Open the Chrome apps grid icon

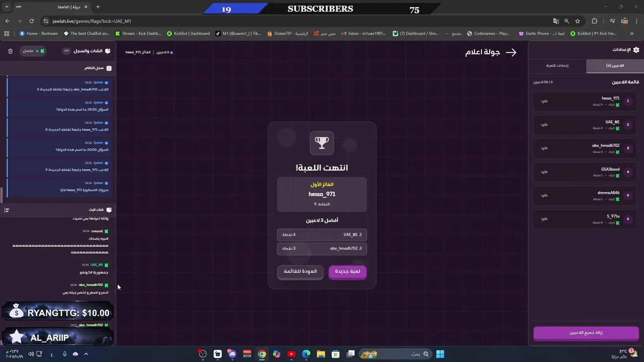(7, 34)
